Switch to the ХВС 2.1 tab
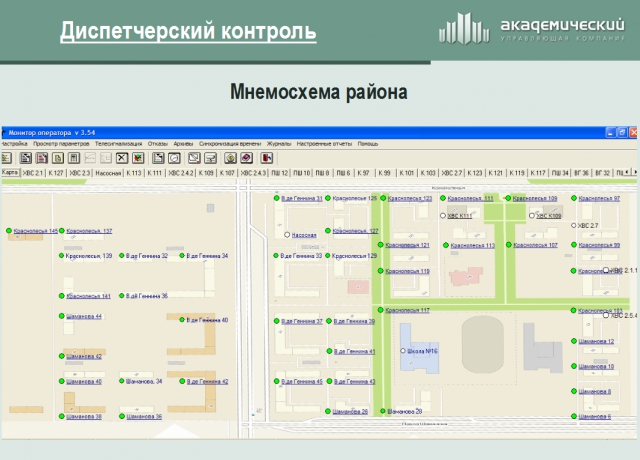The width and height of the screenshot is (640, 460). click(33, 173)
